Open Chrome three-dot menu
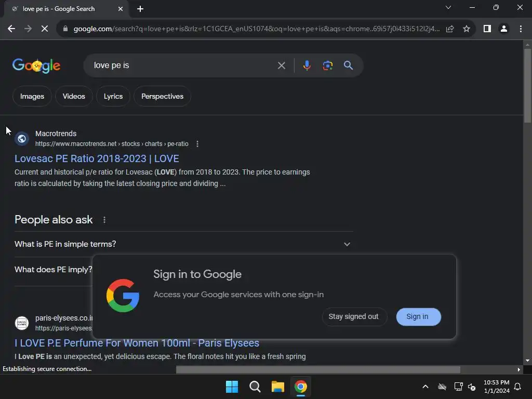532x399 pixels. click(521, 29)
